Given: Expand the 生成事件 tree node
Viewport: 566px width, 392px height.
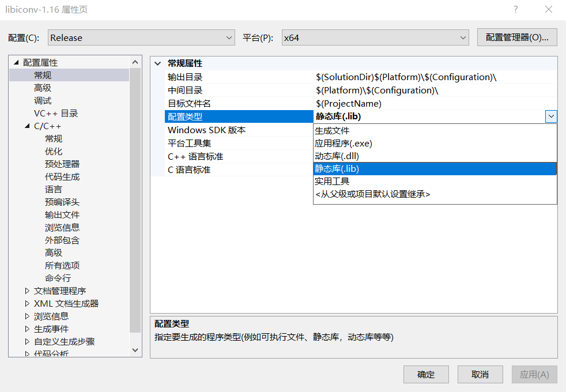Looking at the screenshot, I should coord(26,329).
